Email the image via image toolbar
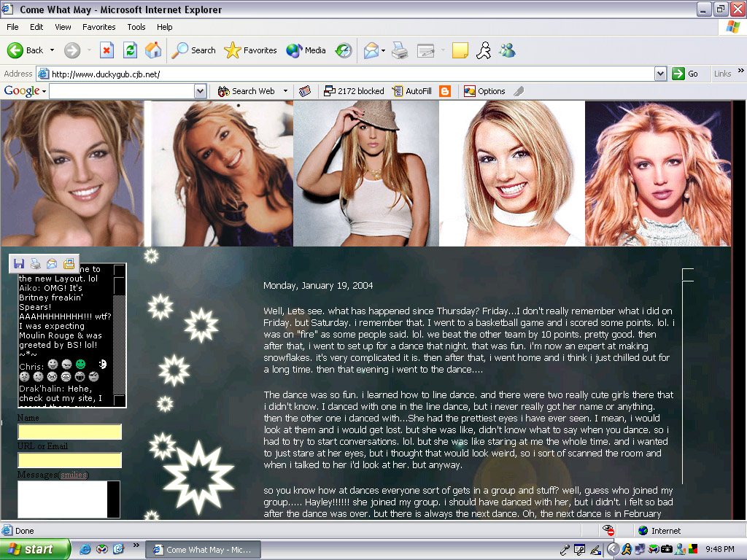 pos(52,264)
